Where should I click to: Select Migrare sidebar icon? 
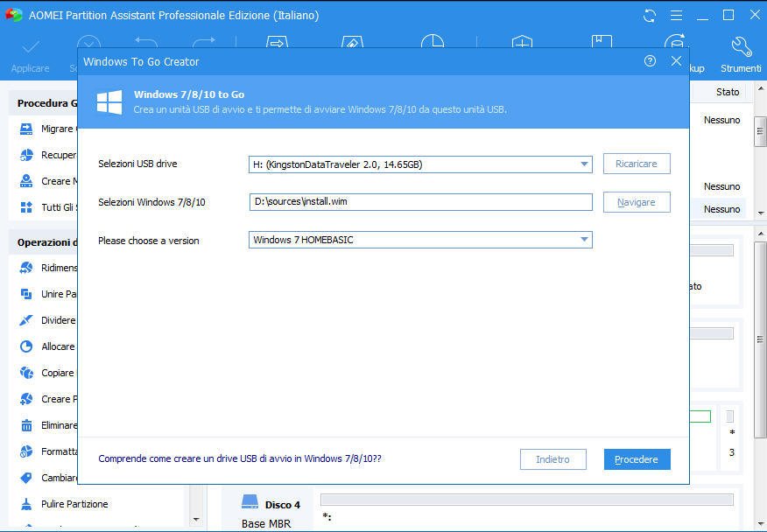26,129
